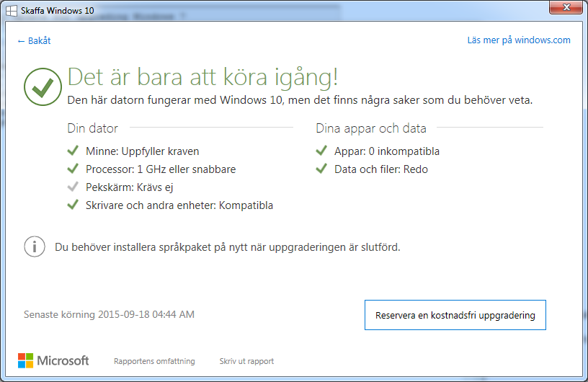Screen dimensions: 588x382
Task: Click the 'Det är bara att köra igång!' heading
Action: [x=202, y=77]
